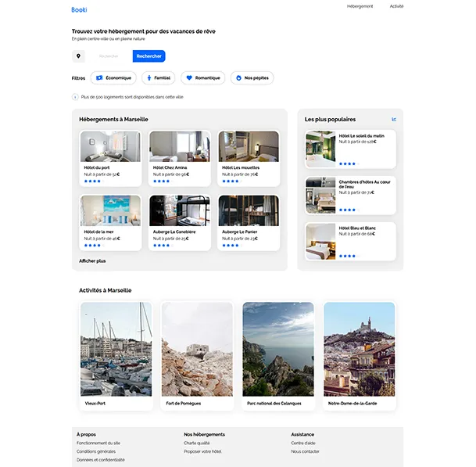Open the Hébergement menu item
Viewport: 476px width, 467px height.
[360, 6]
